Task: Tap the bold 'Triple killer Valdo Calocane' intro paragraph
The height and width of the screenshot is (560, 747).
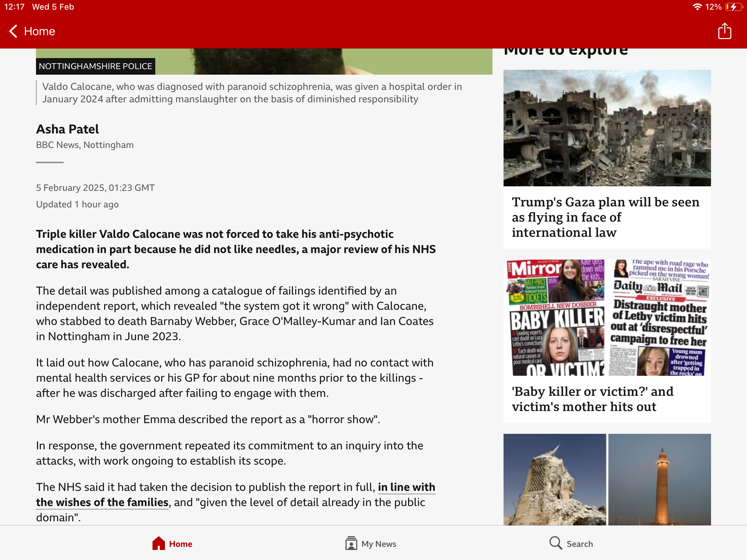Action: (236, 249)
